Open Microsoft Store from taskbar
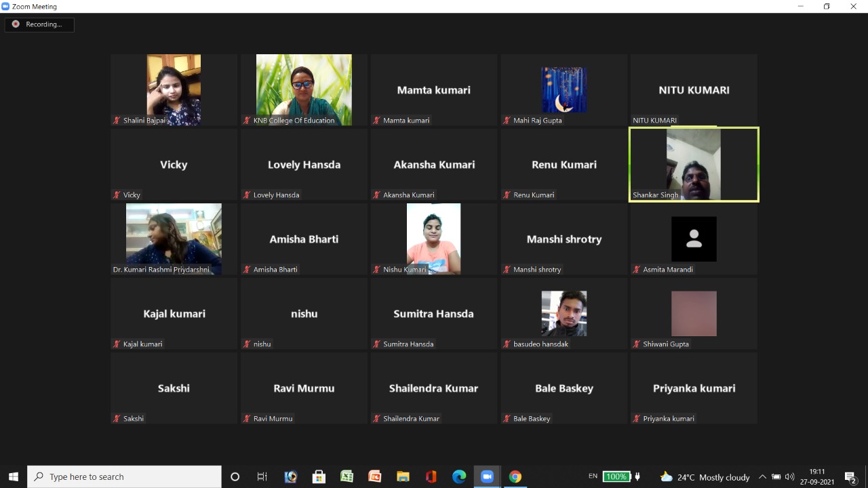Screen dimensions: 868x488 tap(319, 476)
